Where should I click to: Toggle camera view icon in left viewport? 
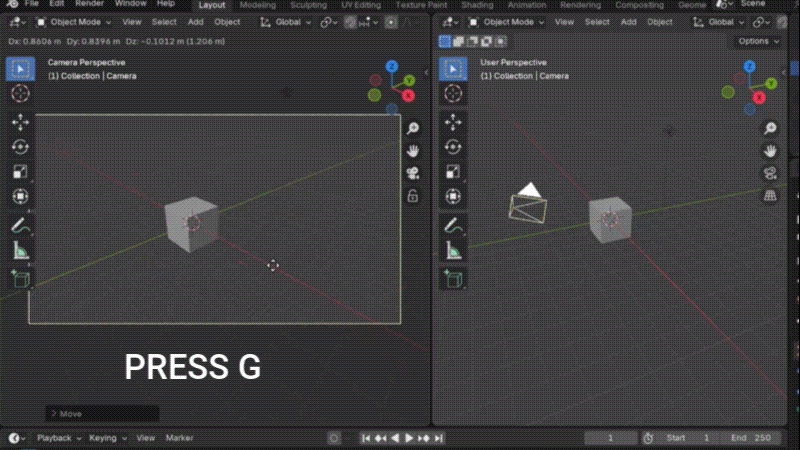pyautogui.click(x=413, y=173)
